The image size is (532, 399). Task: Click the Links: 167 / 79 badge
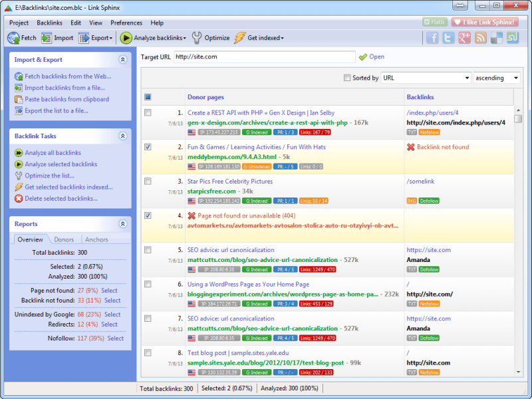315,132
